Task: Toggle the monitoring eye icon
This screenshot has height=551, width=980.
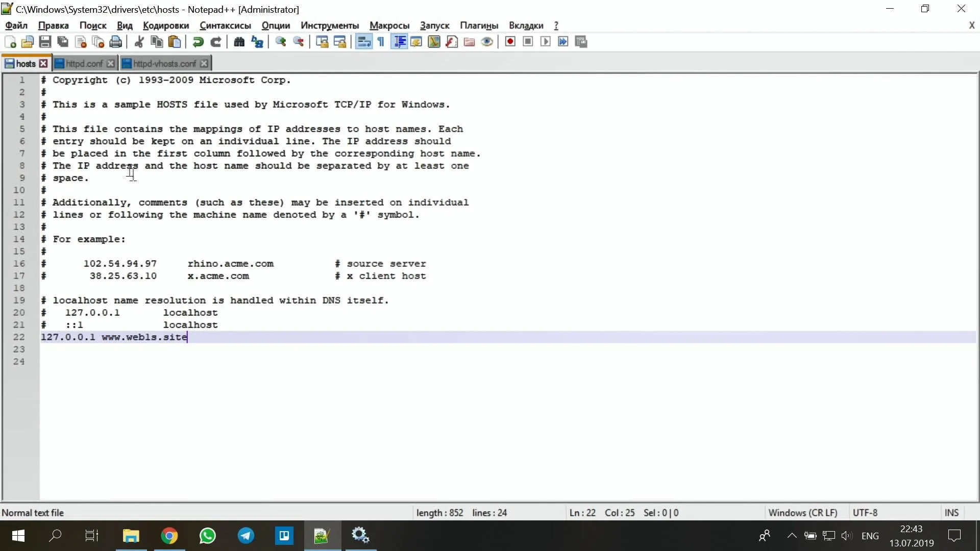Action: click(x=487, y=42)
